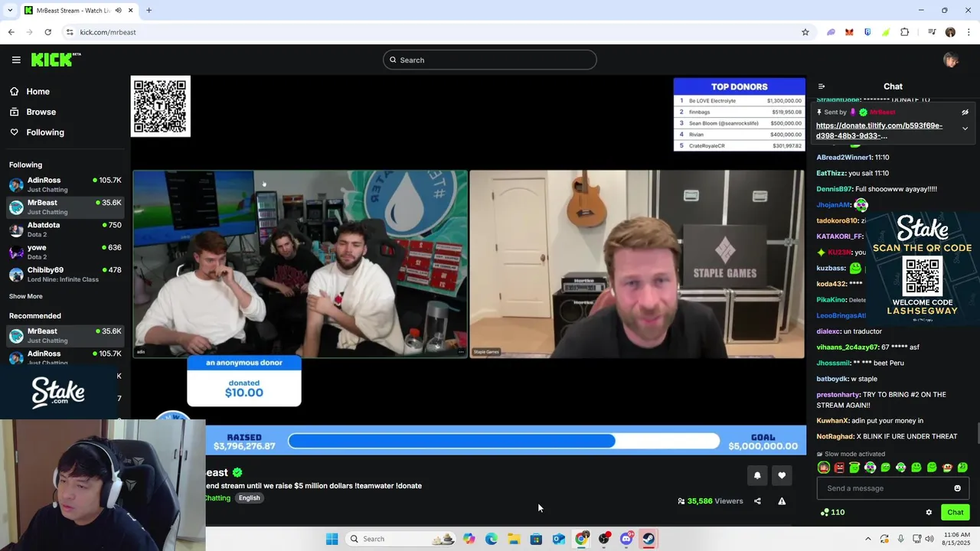
Task: Click the chat panel scrollbar
Action: 977,432
